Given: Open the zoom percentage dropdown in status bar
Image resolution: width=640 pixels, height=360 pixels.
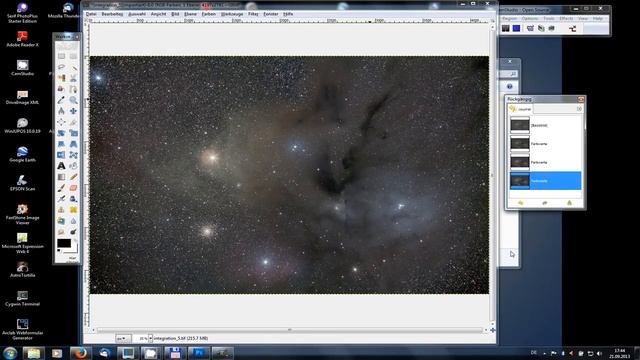Looking at the screenshot, I should [150, 338].
